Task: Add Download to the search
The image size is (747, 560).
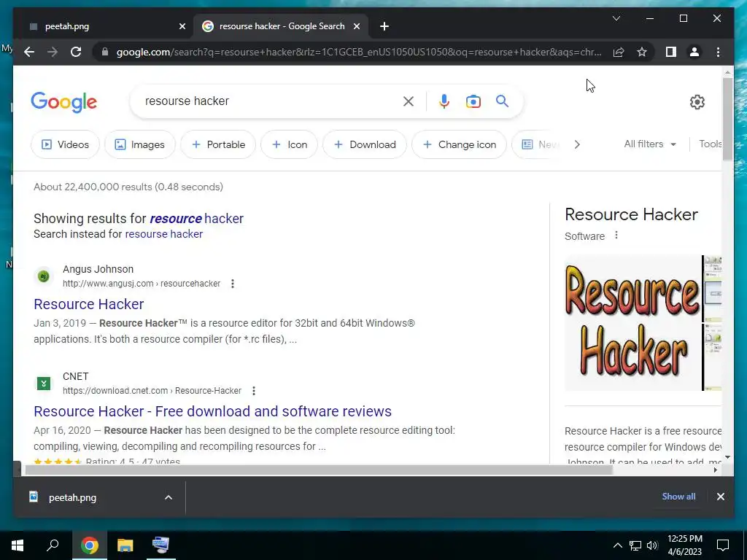Action: tap(365, 144)
